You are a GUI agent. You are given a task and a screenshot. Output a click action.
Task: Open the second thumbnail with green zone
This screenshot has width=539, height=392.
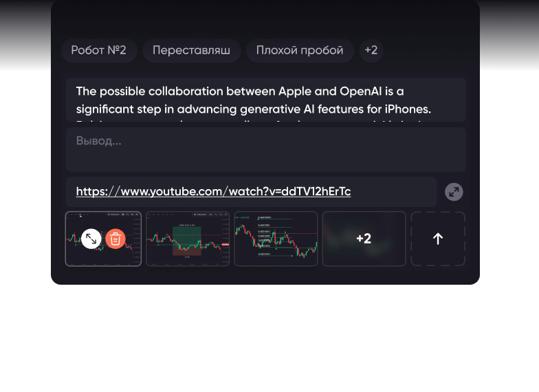click(x=188, y=239)
